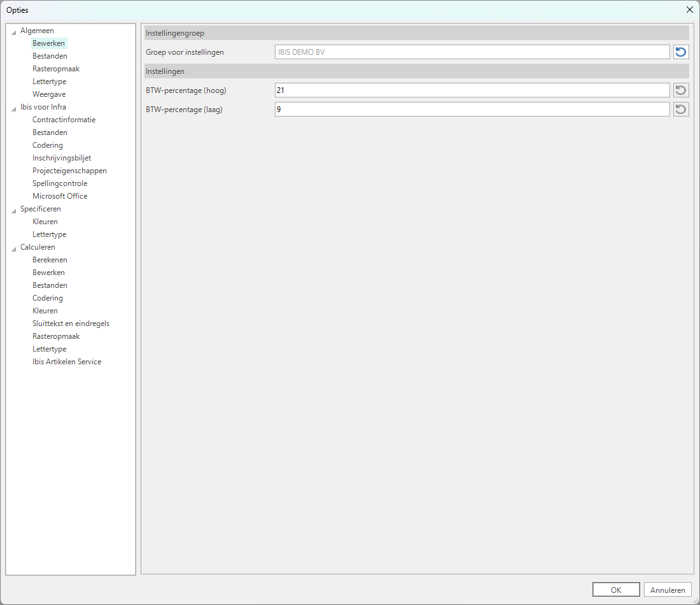Open Contractinformatie settings page
This screenshot has width=700, height=605.
pos(64,120)
